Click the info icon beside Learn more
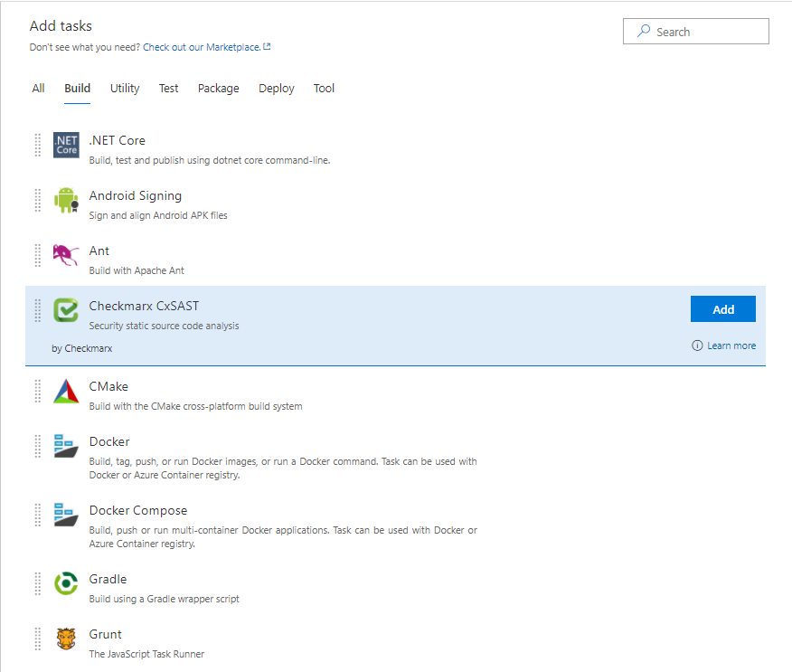The height and width of the screenshot is (672, 792). point(697,345)
